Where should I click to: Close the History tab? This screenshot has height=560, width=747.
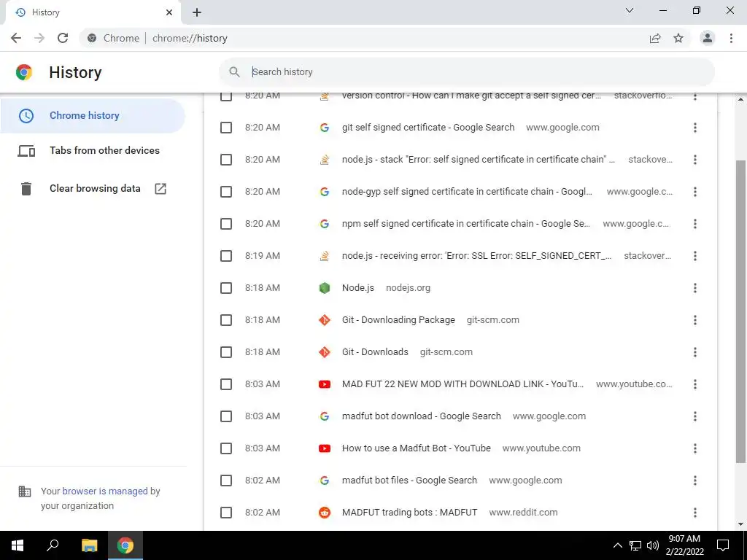pos(169,12)
